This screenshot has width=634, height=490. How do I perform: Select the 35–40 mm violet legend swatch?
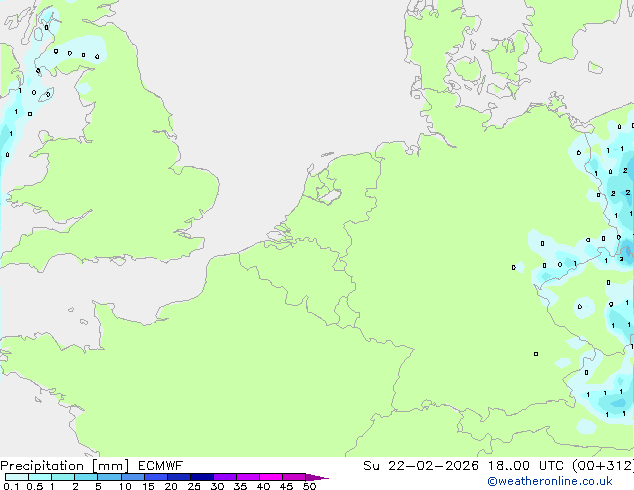[248, 477]
